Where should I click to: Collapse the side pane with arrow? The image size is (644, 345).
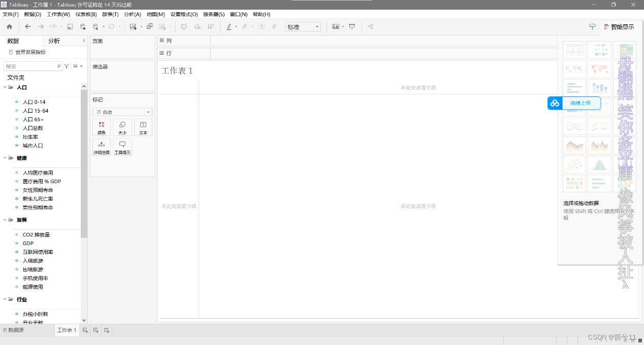click(x=84, y=41)
